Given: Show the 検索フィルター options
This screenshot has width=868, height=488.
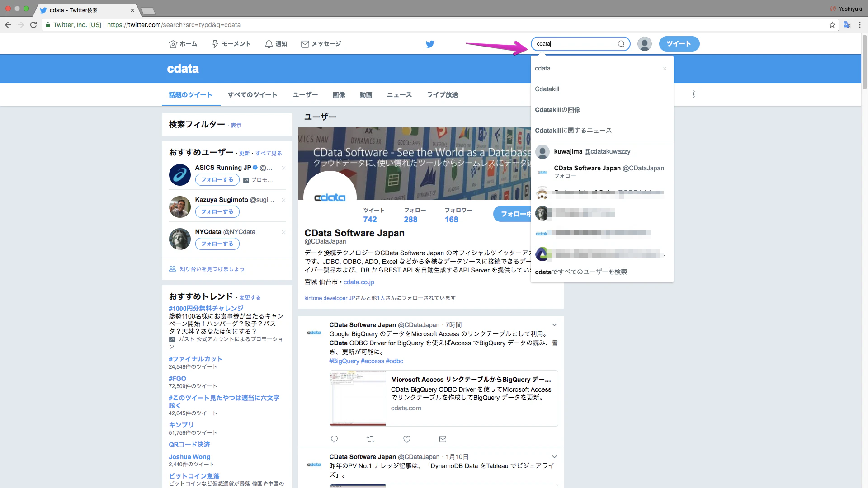Looking at the screenshot, I should point(236,126).
